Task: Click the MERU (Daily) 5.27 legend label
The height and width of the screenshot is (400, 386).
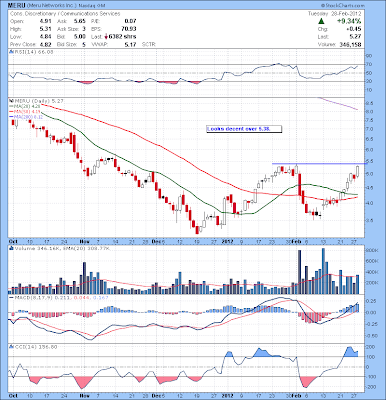Action: (x=38, y=100)
